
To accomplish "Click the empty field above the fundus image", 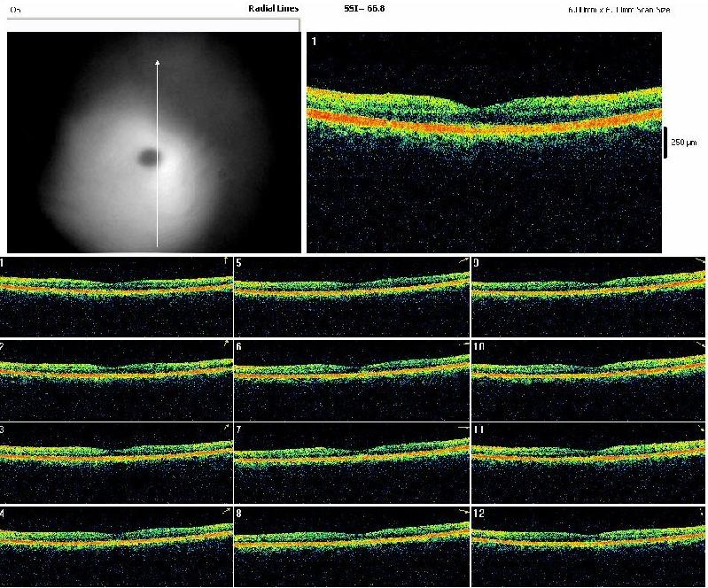I will pyautogui.click(x=153, y=25).
